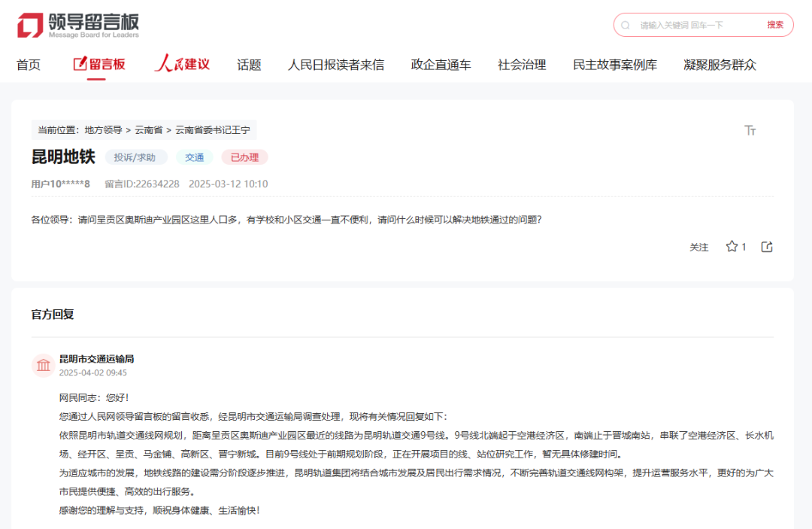Star the 昆明地铁 message

click(x=730, y=246)
